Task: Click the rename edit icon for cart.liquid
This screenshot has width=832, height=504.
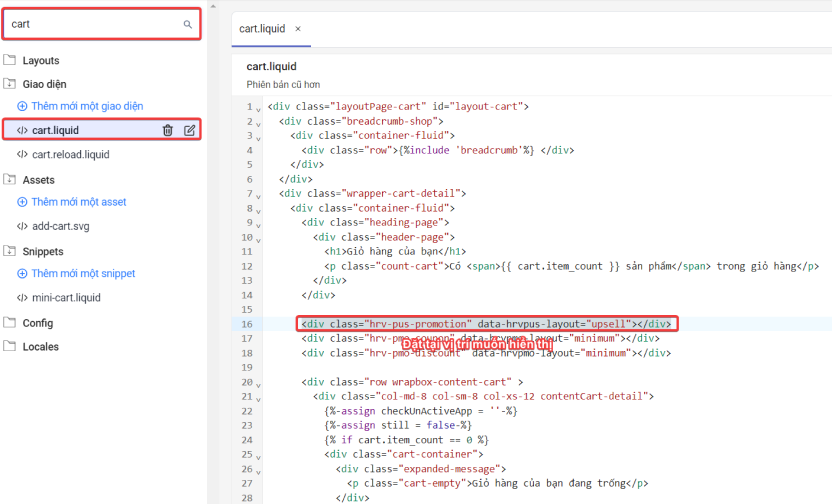Action: 190,130
